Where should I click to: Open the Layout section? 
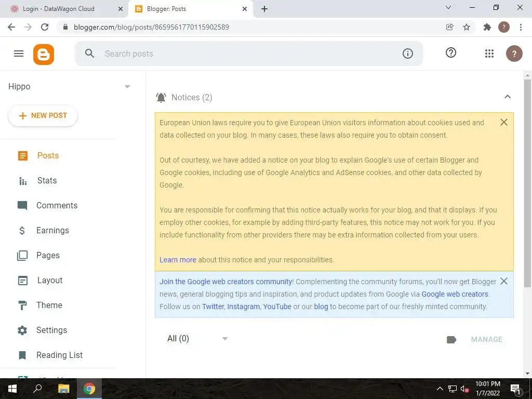50,281
